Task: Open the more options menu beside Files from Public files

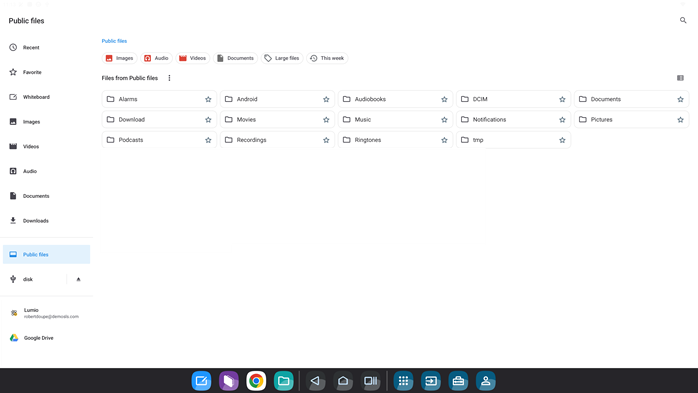Action: pyautogui.click(x=169, y=78)
